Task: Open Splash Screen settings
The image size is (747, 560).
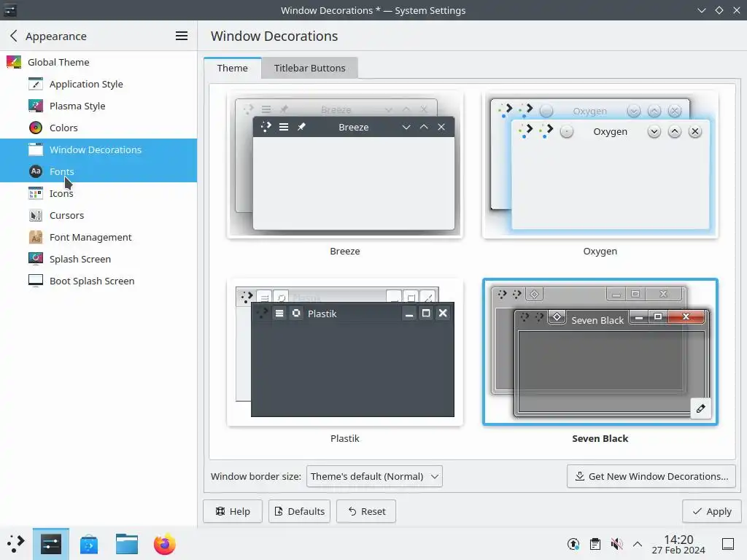Action: coord(98,259)
